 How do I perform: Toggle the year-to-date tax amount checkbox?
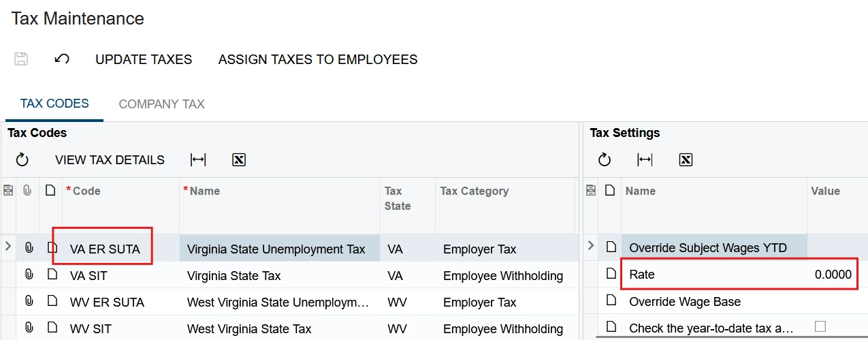coord(820,327)
